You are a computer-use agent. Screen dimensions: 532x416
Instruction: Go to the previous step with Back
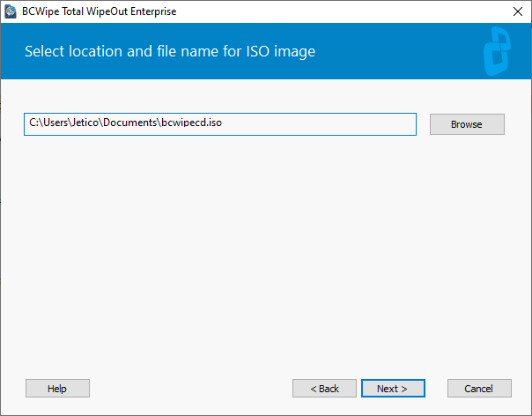tap(324, 388)
